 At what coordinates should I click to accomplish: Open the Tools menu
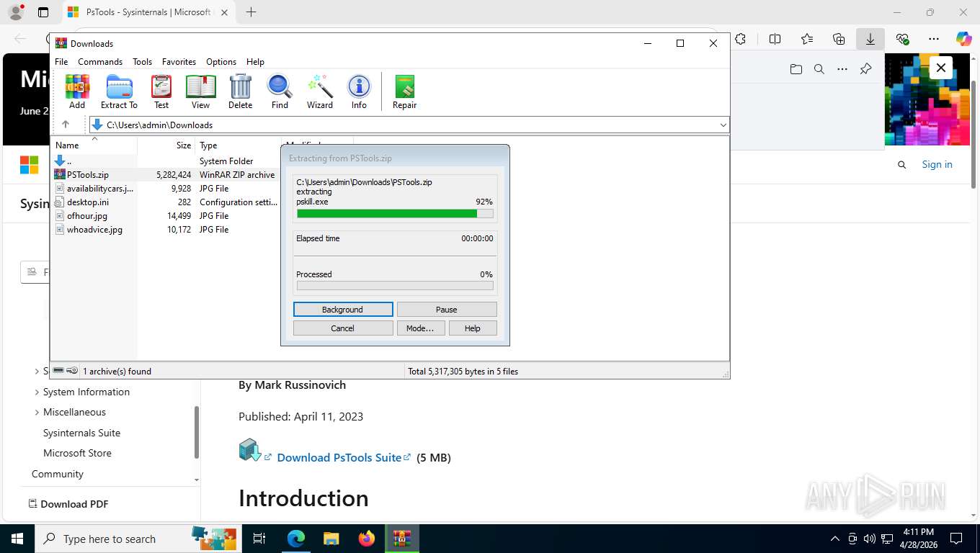point(142,62)
